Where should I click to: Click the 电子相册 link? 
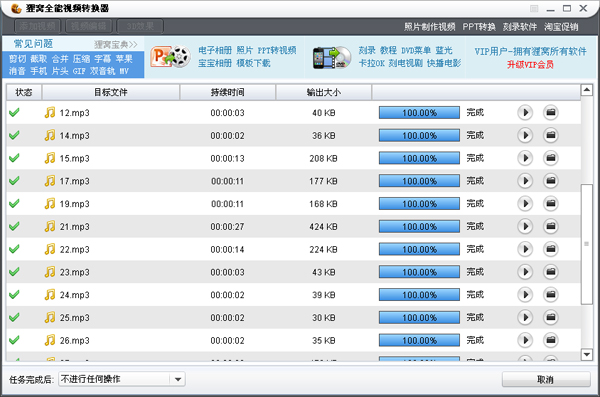click(x=215, y=50)
